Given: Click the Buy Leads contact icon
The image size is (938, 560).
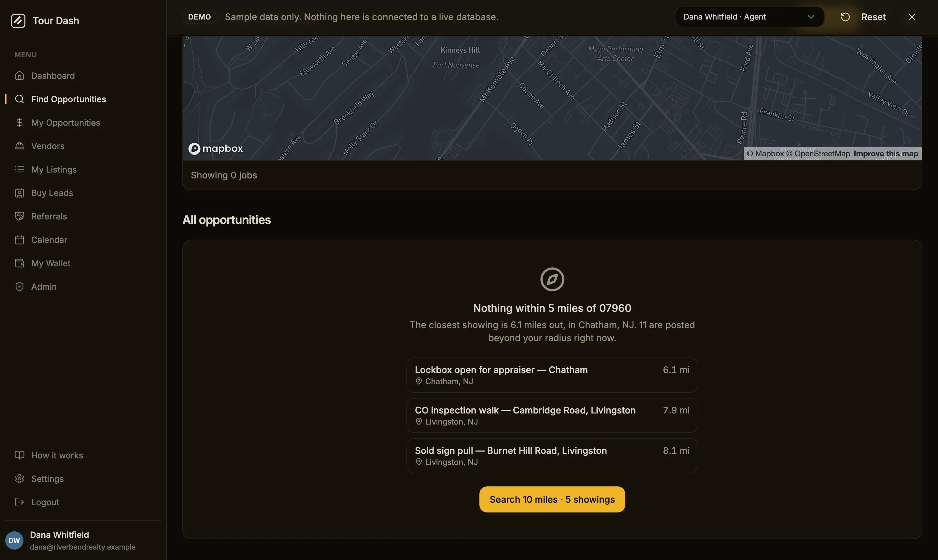Looking at the screenshot, I should 20,193.
